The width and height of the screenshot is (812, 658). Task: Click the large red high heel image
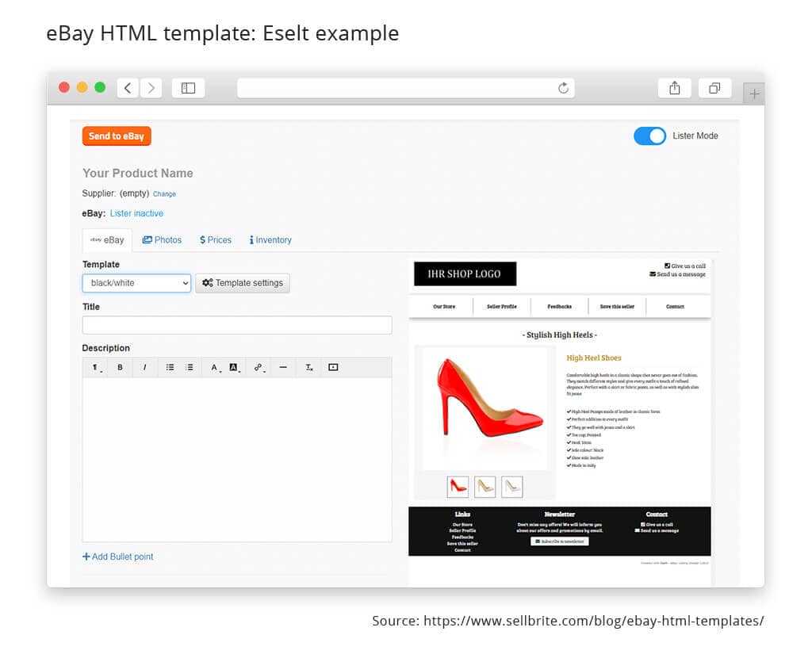[485, 408]
